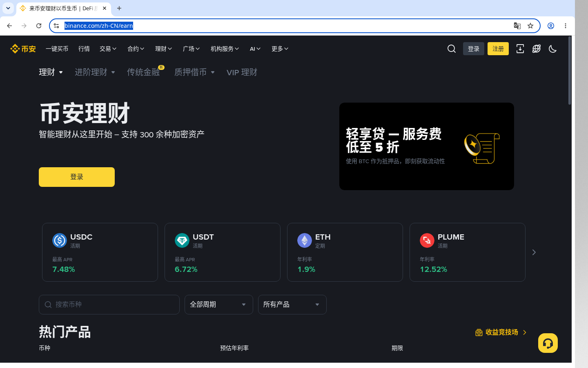The image size is (588, 368).
Task: Click the 期限 column header
Action: tap(397, 348)
